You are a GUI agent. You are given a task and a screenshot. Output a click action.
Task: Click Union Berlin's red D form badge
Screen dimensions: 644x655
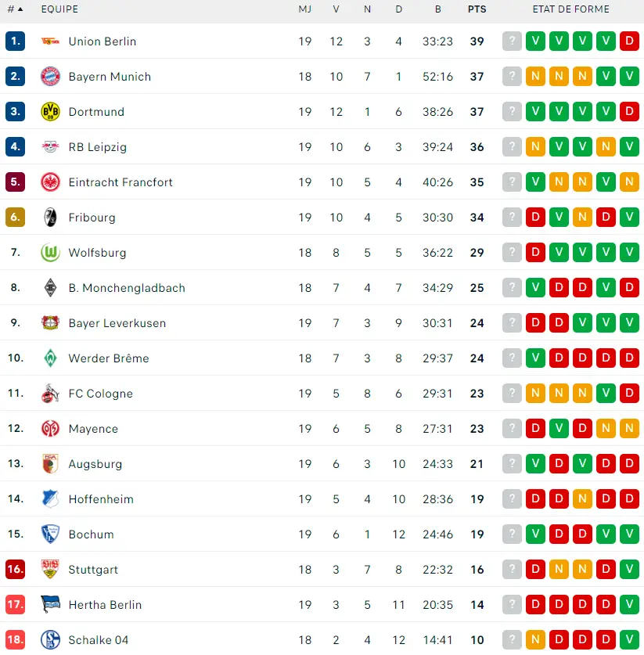[629, 41]
